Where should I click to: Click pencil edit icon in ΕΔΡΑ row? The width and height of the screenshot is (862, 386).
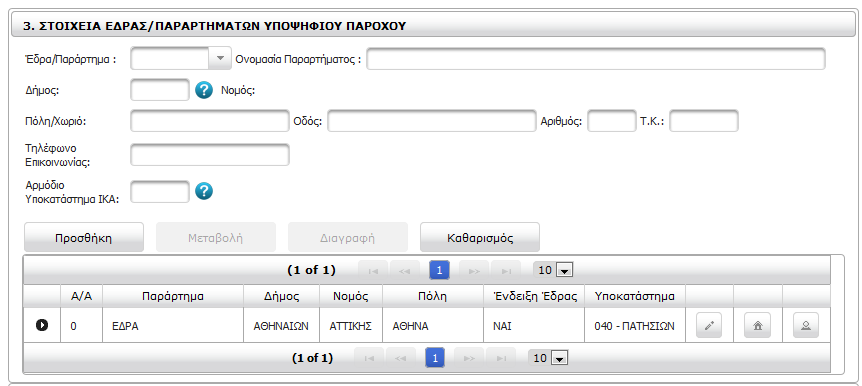709,326
